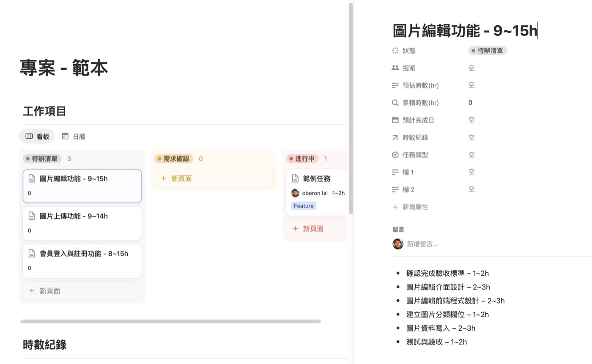592x364 pixels.
Task: Add new page in 進行中 column
Action: tap(316, 229)
